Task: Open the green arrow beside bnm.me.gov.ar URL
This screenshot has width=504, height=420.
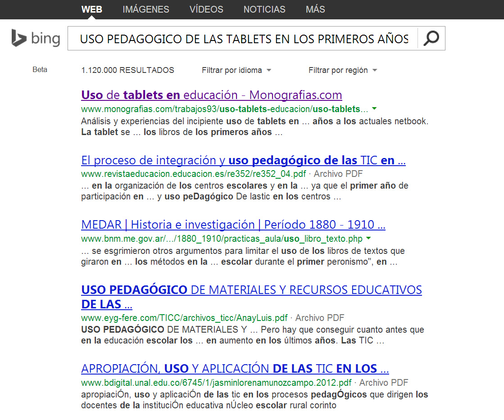Action: tap(368, 239)
